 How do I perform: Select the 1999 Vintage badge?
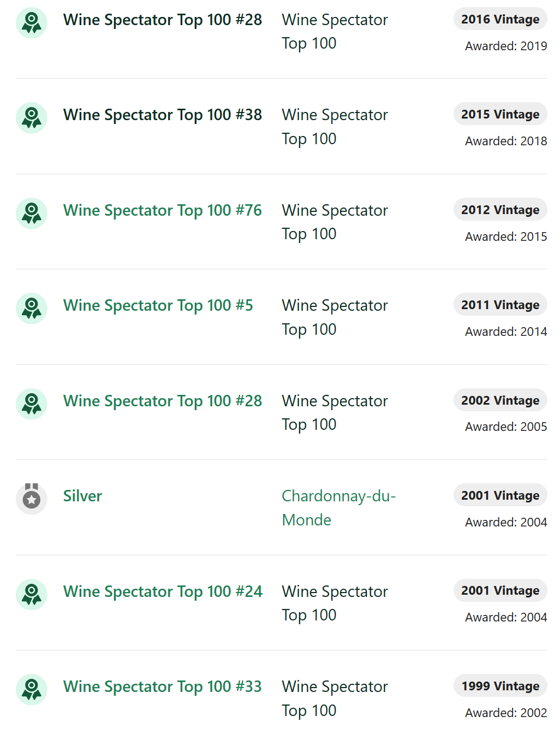tap(501, 686)
